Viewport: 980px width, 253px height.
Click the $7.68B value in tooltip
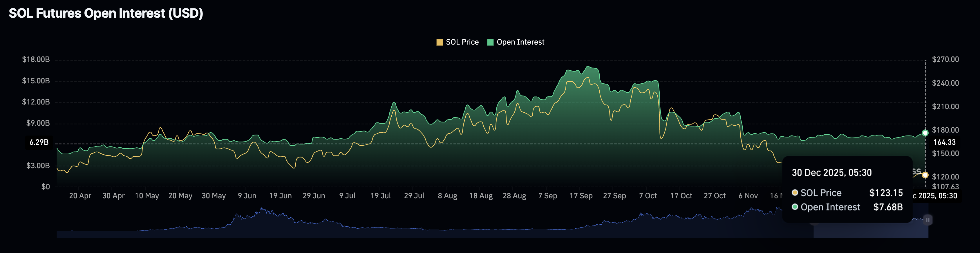[x=887, y=207]
